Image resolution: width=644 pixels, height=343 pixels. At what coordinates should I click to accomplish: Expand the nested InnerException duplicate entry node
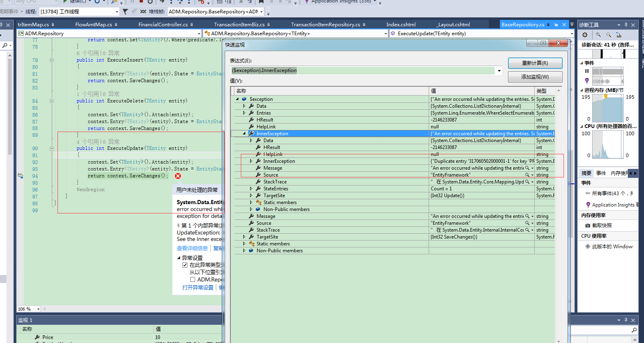pyautogui.click(x=251, y=161)
